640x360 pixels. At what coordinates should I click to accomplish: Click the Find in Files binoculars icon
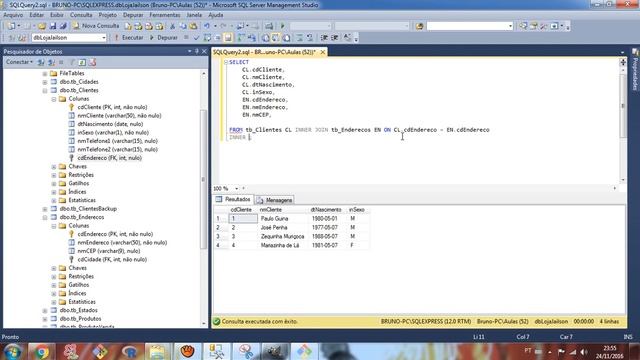[420, 26]
